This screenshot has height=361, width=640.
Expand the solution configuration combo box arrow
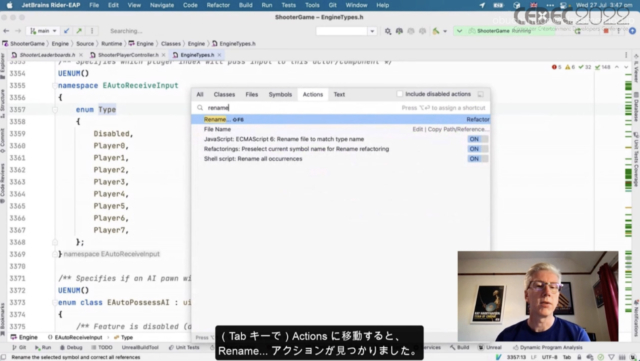[x=372, y=31]
